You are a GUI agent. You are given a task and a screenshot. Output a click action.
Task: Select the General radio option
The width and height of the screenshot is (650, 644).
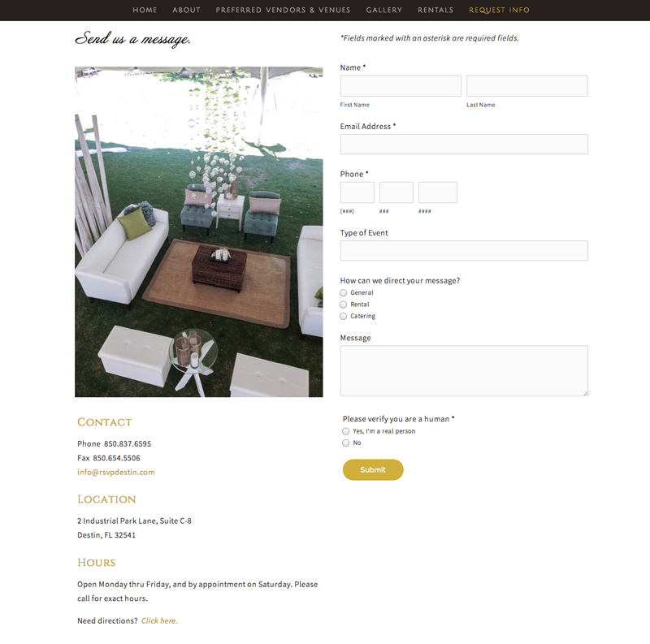pos(343,292)
